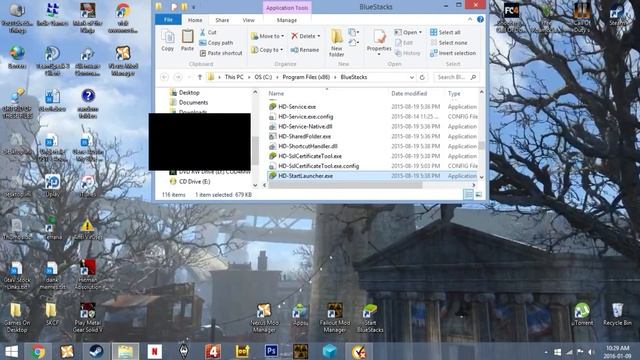Switch to the View tab
Viewport: 640px width, 360px height.
tap(249, 20)
